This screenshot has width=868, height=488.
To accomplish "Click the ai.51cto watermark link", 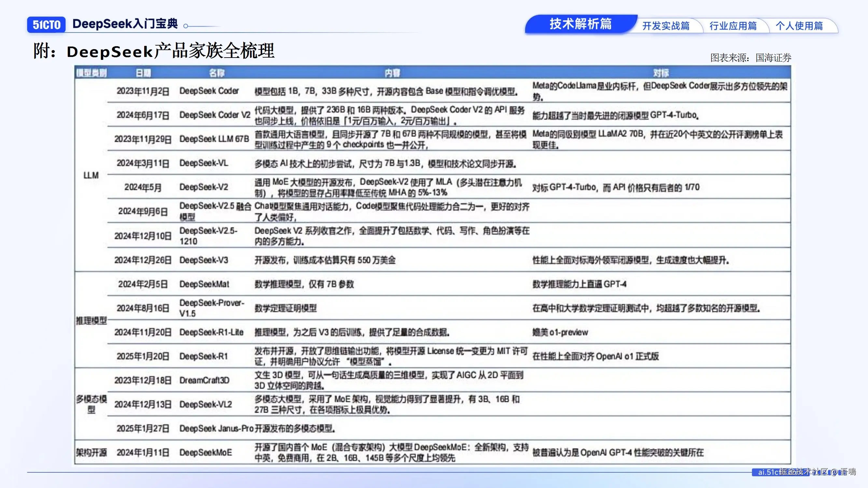I will [768, 472].
